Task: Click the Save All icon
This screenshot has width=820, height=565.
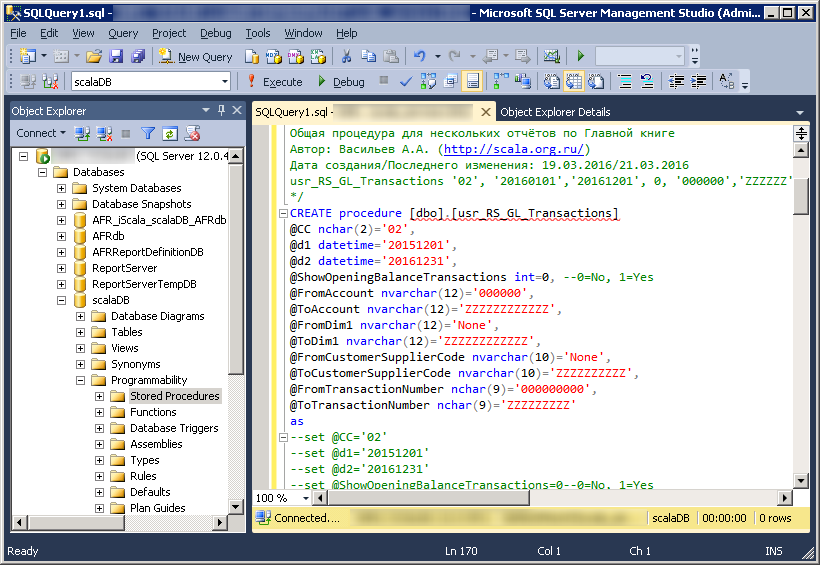Action: (138, 56)
